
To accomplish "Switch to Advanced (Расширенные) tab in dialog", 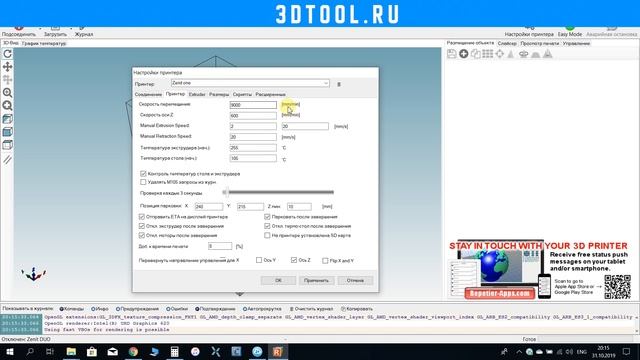I will (270, 94).
